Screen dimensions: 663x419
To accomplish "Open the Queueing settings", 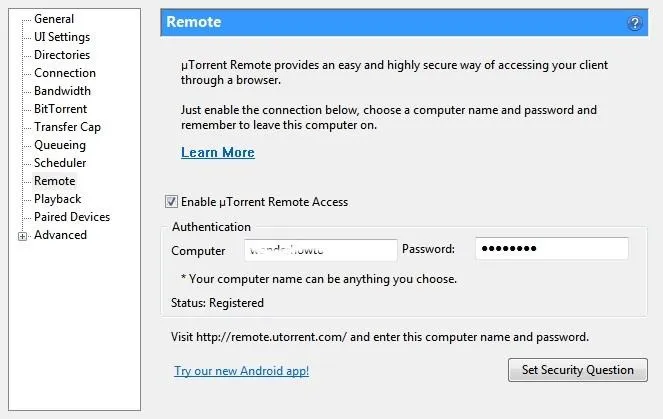I will point(60,145).
